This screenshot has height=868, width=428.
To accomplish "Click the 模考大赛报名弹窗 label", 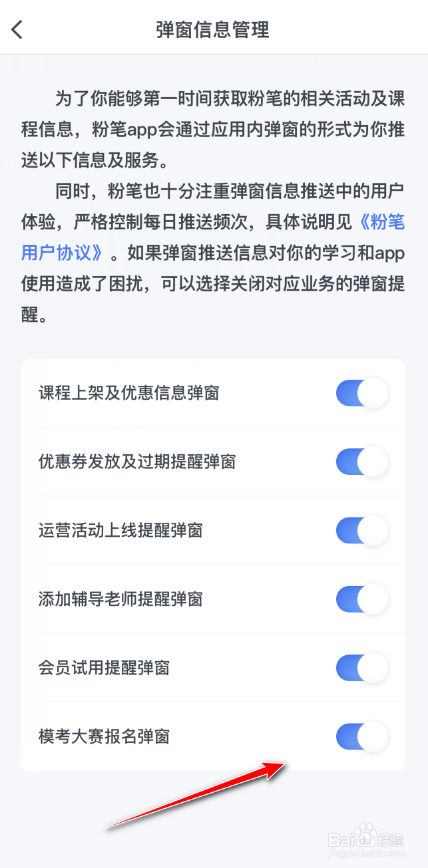I will click(x=104, y=736).
